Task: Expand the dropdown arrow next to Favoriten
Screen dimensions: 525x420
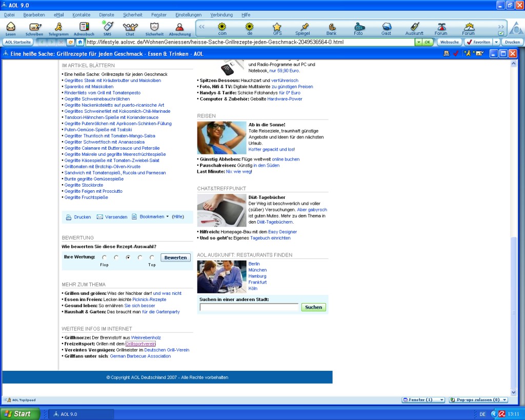Action: point(496,42)
